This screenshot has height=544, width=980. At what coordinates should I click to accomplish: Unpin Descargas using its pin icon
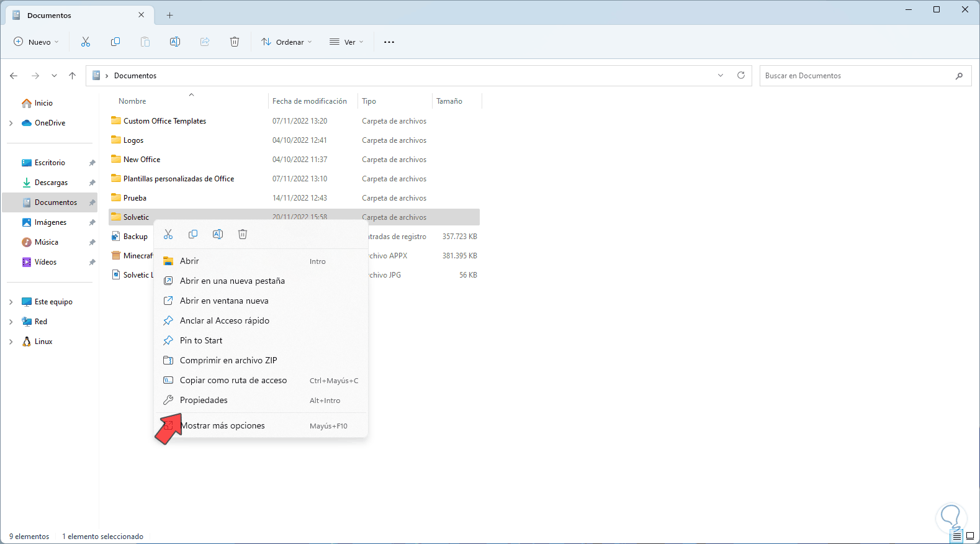(x=92, y=183)
